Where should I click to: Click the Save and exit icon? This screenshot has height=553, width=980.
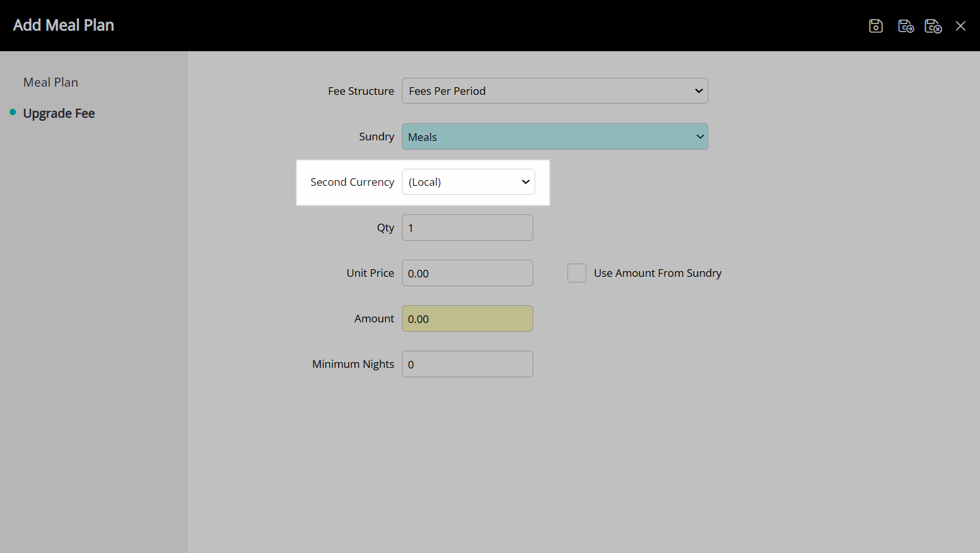(x=933, y=26)
